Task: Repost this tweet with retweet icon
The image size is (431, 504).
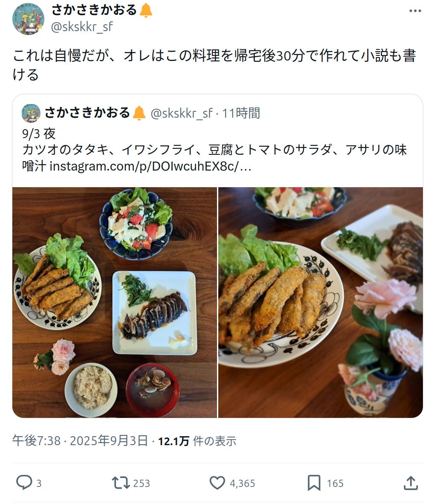Action: click(x=121, y=483)
